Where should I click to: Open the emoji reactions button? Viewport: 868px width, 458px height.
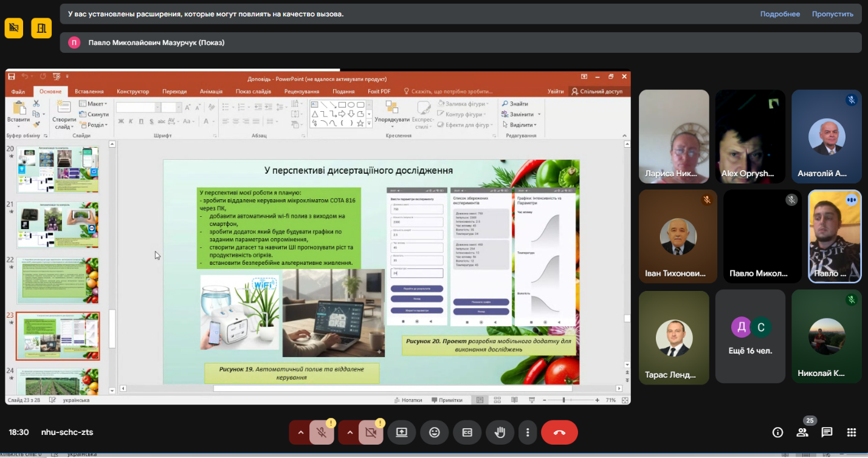pyautogui.click(x=434, y=432)
